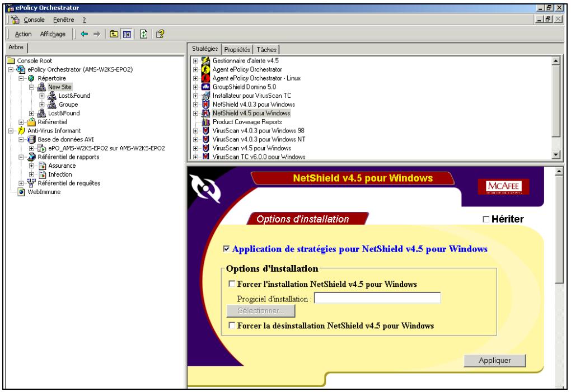Click the back arrow toolbar icon

[x=84, y=34]
